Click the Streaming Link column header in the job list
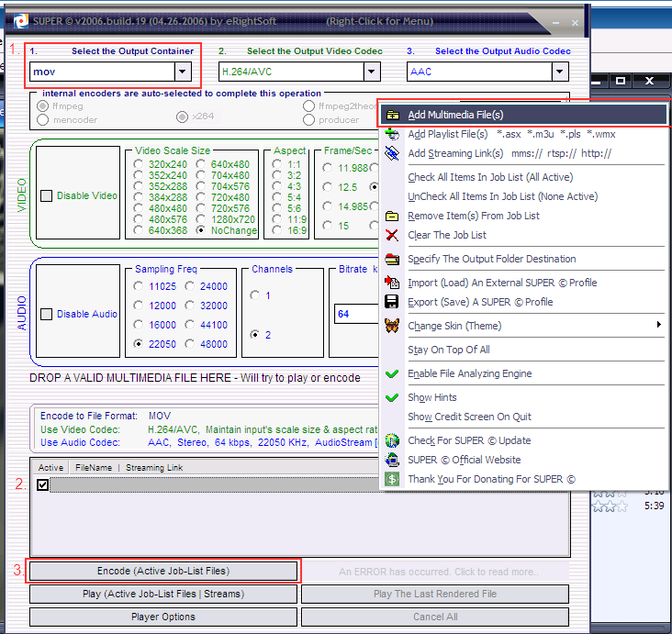 pos(154,468)
